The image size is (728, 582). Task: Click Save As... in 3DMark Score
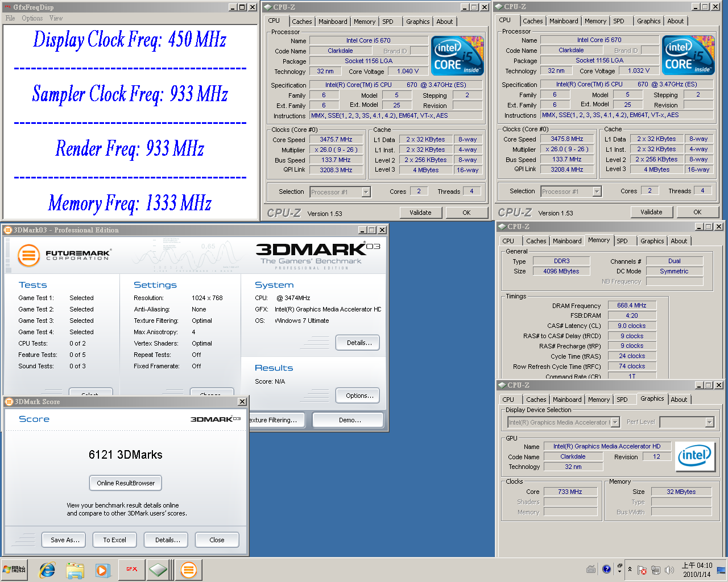pos(65,540)
